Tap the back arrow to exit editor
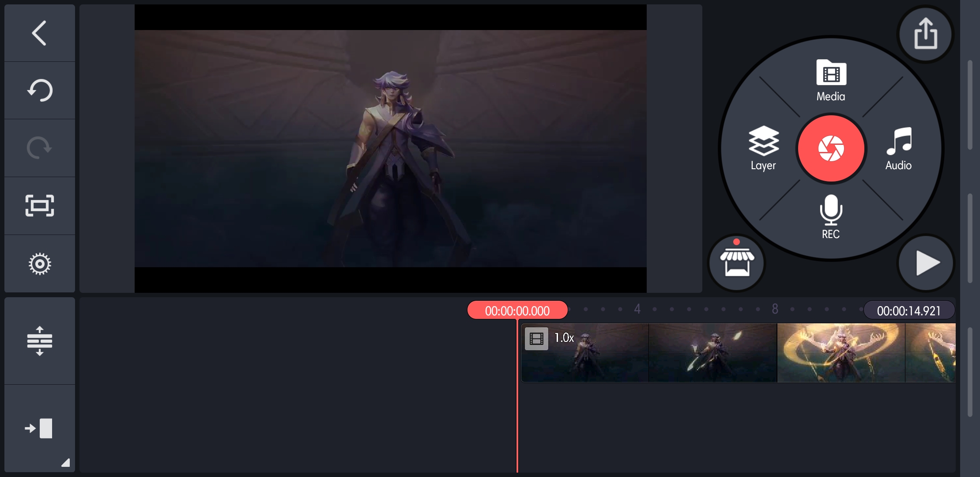980x477 pixels. tap(39, 33)
